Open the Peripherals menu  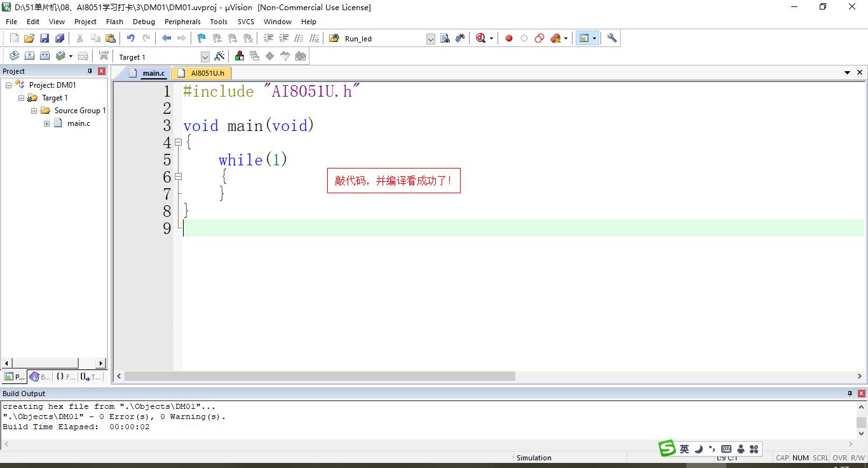click(x=182, y=22)
